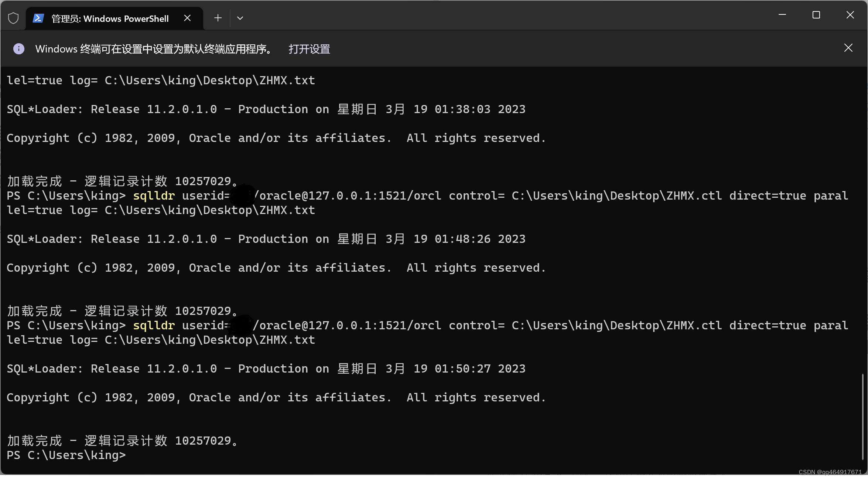Image resolution: width=868 pixels, height=479 pixels.
Task: Maximize the terminal window
Action: pos(816,15)
